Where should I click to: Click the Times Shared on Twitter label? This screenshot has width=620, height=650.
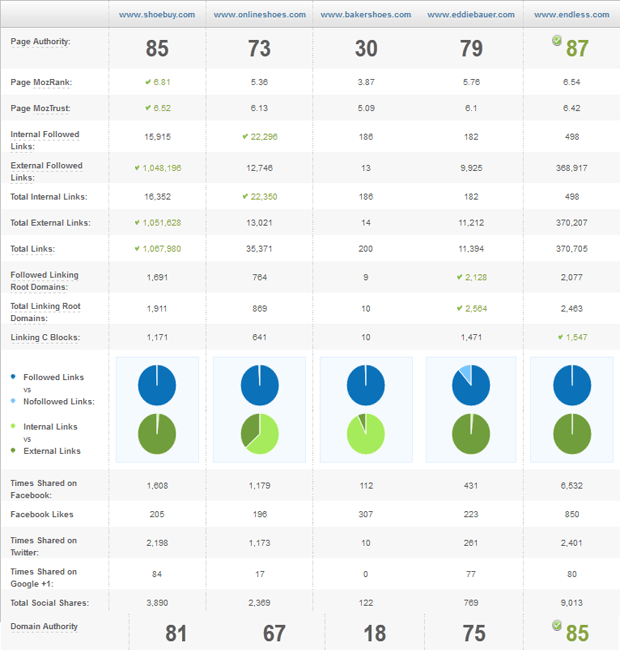(44, 546)
